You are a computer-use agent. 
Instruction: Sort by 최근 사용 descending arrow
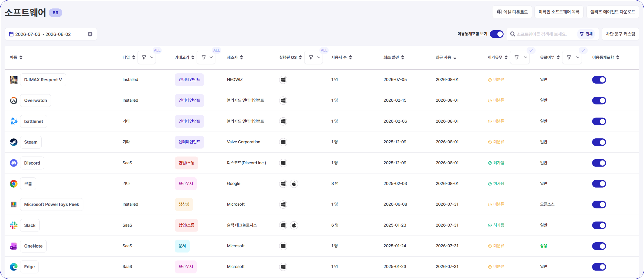455,58
